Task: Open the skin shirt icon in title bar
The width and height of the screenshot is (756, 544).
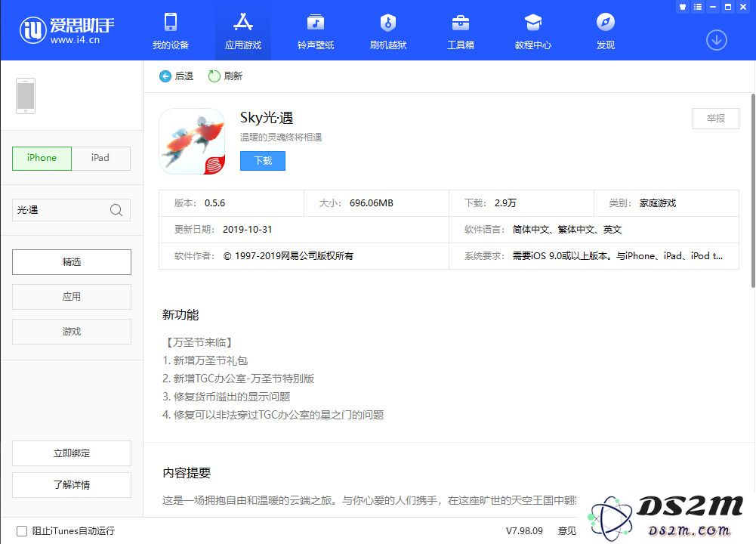Action: point(683,7)
